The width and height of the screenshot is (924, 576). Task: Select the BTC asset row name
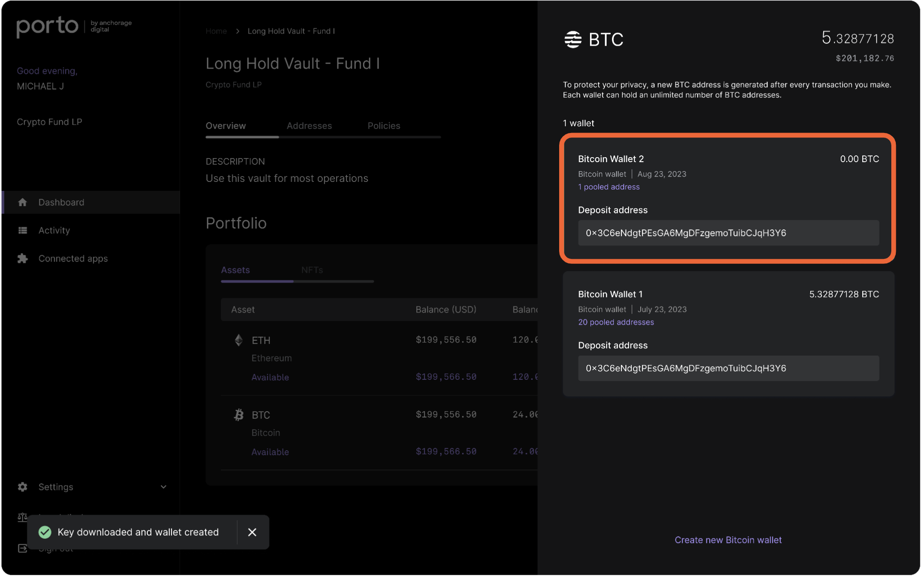click(261, 416)
